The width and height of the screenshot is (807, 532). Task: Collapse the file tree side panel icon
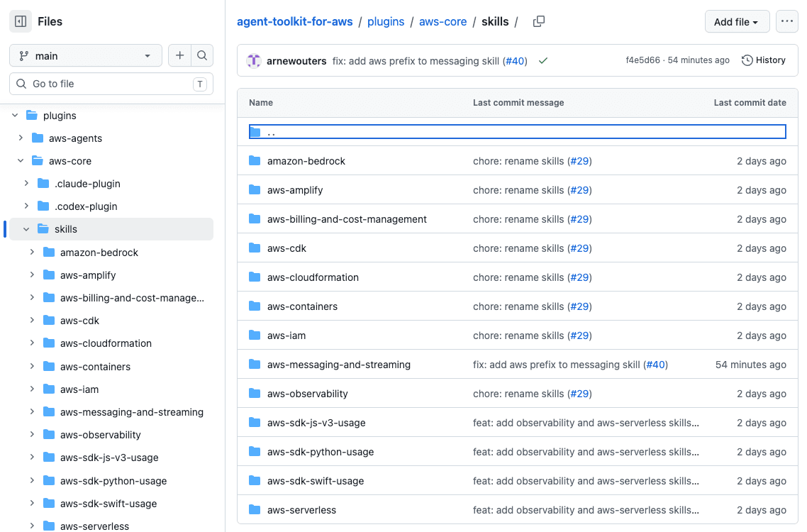tap(21, 21)
